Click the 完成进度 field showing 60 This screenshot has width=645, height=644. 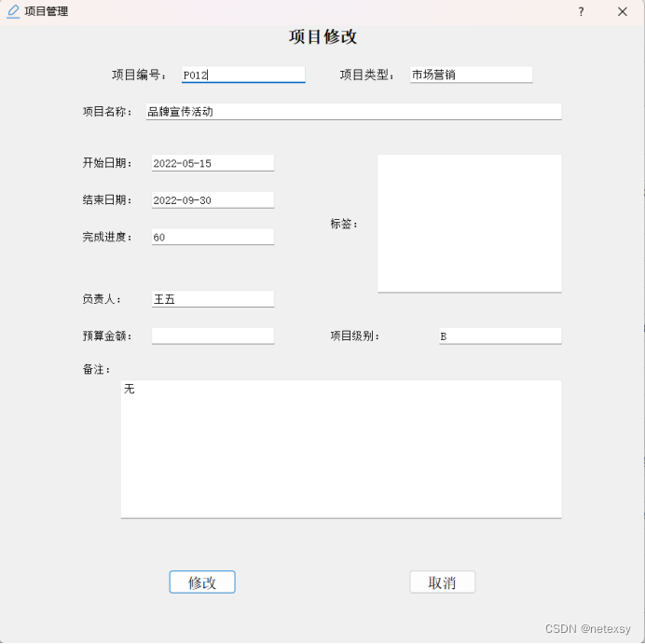[213, 237]
